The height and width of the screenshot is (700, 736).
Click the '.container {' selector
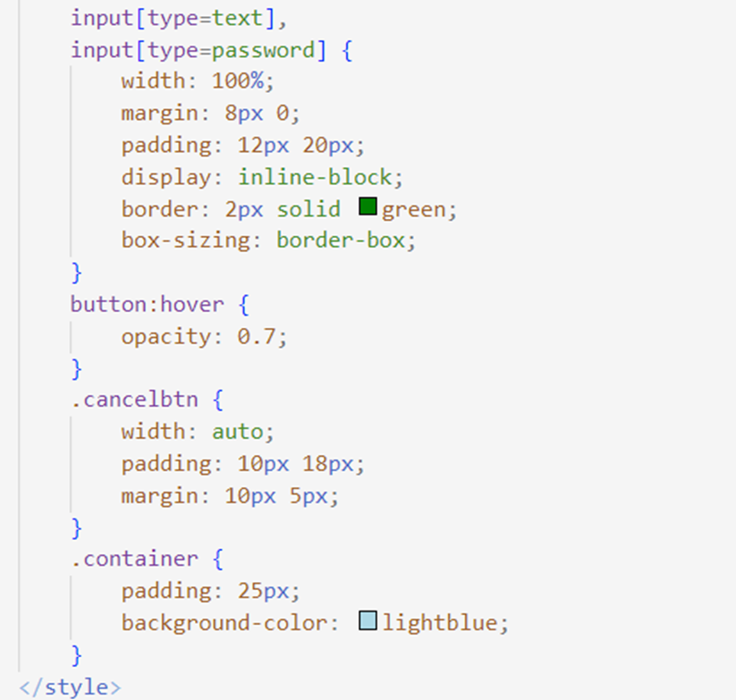coord(147,560)
